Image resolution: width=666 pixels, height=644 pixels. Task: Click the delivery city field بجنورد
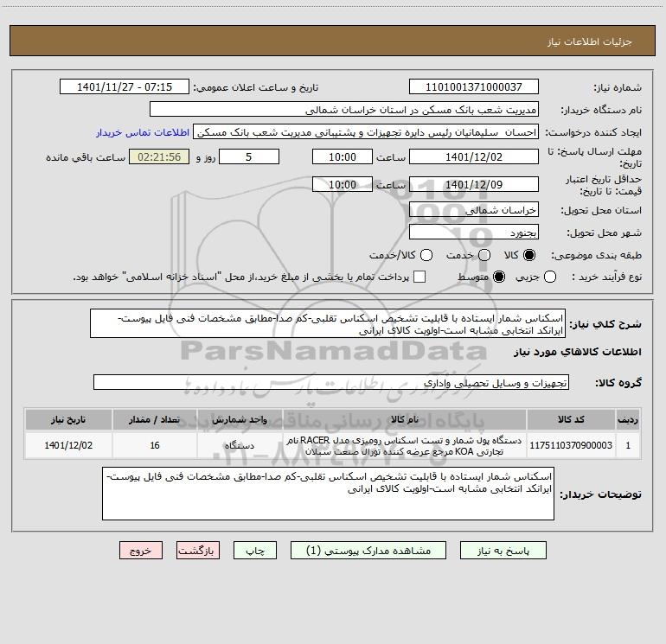(x=474, y=232)
